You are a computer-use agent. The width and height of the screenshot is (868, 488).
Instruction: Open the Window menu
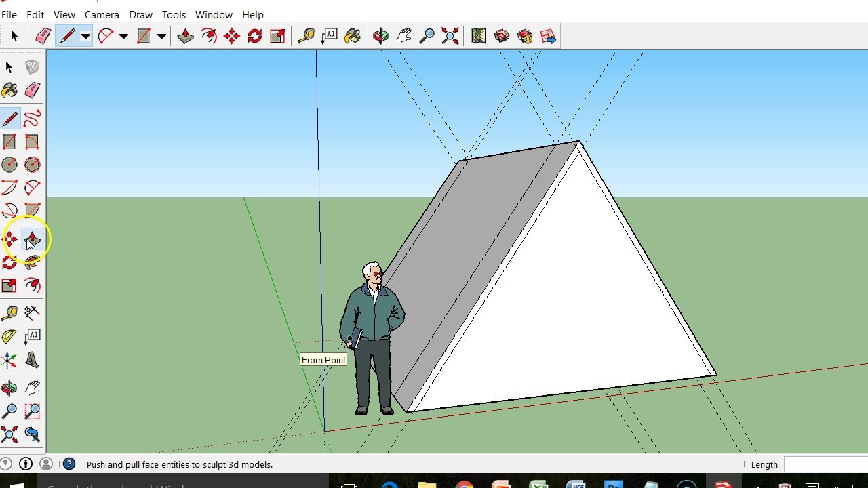coord(214,14)
